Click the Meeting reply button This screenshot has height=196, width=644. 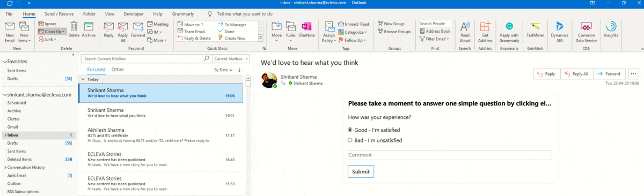pyautogui.click(x=157, y=24)
